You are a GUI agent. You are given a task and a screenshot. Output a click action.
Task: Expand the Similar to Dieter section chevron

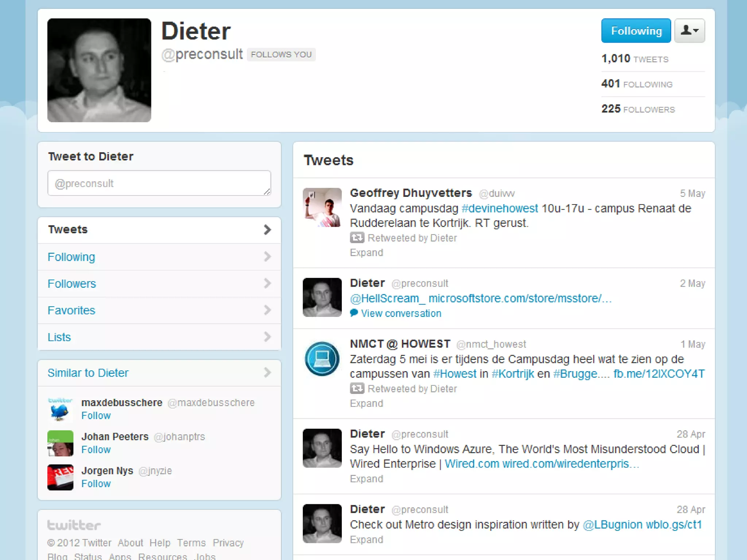[x=267, y=373]
